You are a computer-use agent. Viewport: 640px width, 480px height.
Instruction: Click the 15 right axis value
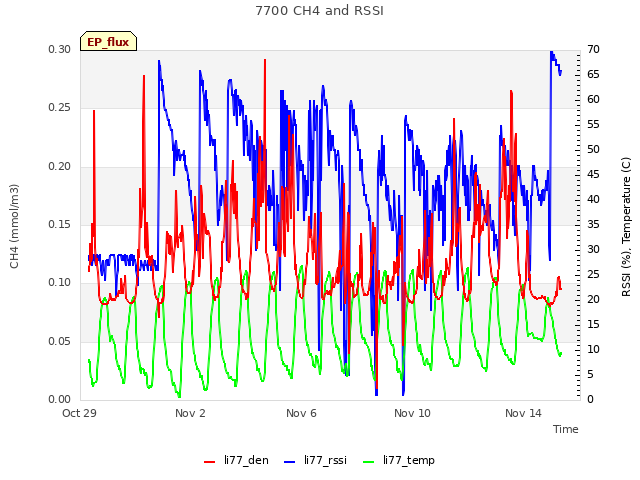pyautogui.click(x=593, y=324)
